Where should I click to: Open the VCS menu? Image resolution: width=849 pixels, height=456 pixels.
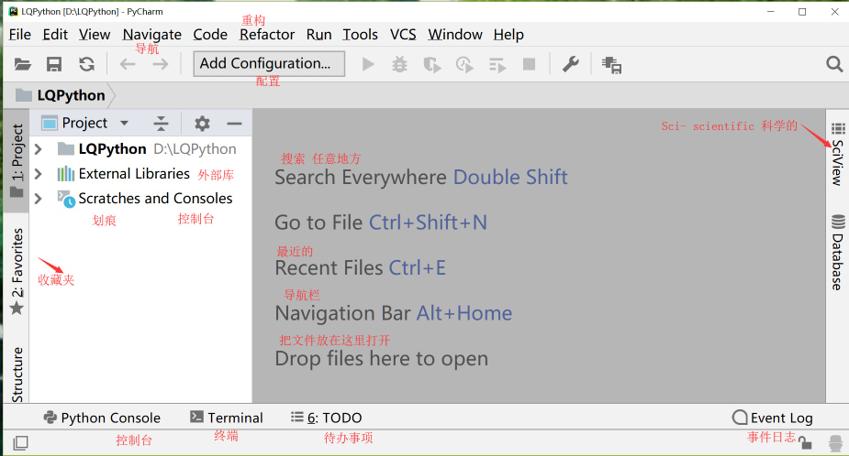point(403,35)
